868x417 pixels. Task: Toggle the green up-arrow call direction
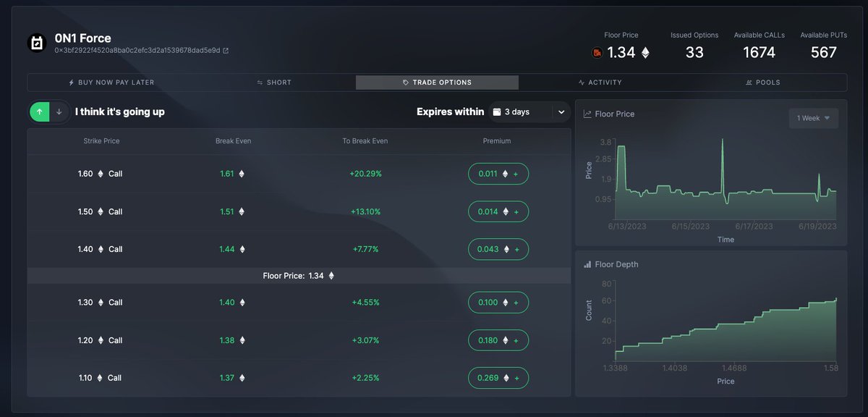40,112
